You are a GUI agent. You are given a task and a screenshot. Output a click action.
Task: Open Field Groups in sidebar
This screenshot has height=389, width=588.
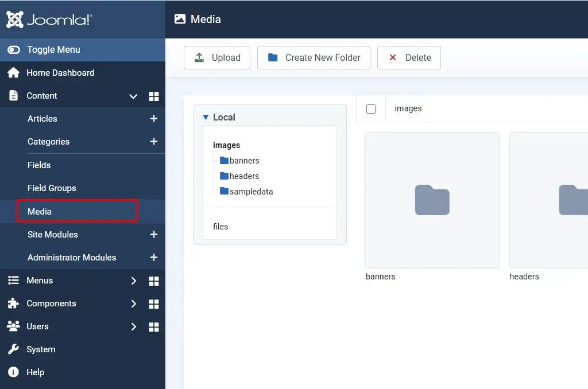coord(52,188)
